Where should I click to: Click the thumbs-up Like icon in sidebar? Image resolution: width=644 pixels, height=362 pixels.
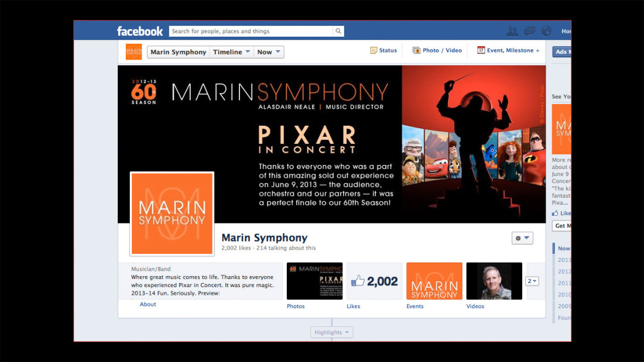(555, 213)
